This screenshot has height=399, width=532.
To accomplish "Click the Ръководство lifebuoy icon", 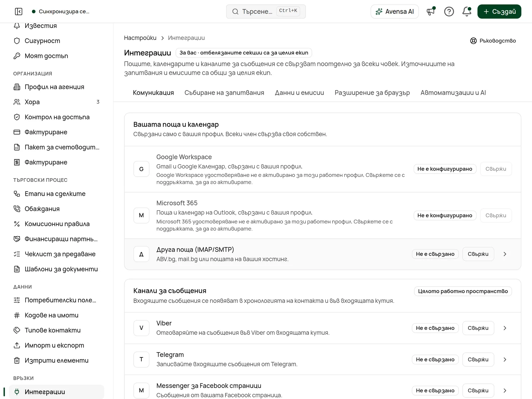I will [x=473, y=41].
